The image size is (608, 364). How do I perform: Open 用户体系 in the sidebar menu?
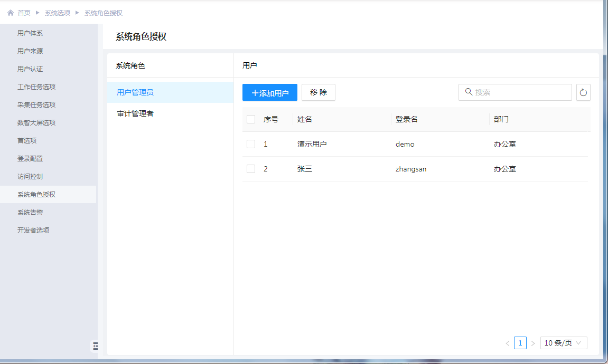(30, 33)
